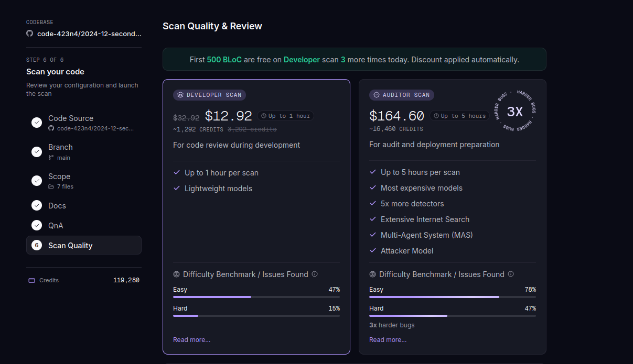
Task: Click the $12.92 Developer Scan price
Action: coord(228,116)
